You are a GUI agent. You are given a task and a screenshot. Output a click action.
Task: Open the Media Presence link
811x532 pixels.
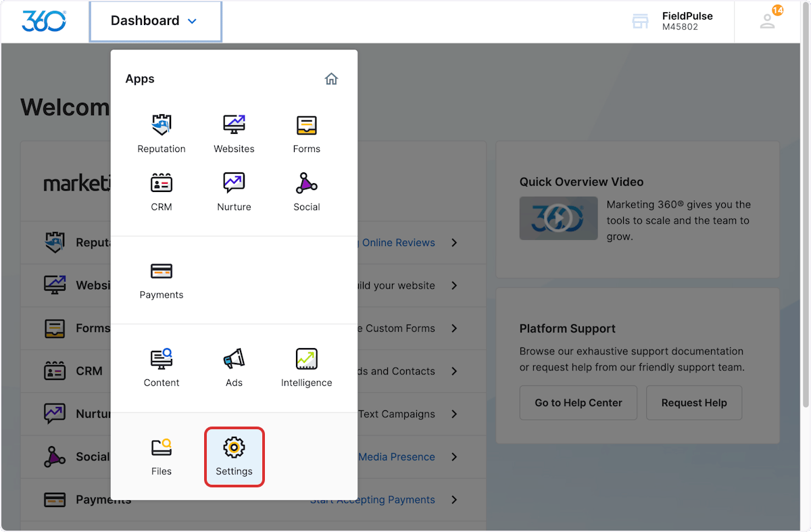tap(397, 457)
